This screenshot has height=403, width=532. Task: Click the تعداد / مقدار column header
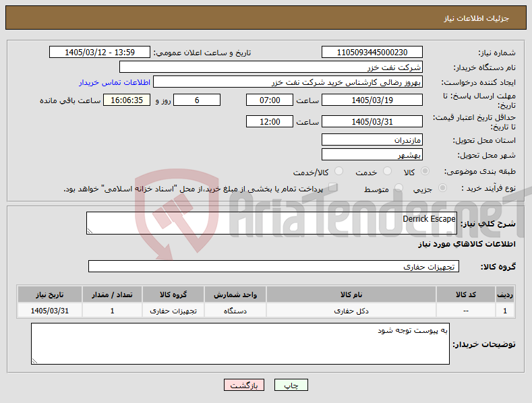[x=112, y=294]
